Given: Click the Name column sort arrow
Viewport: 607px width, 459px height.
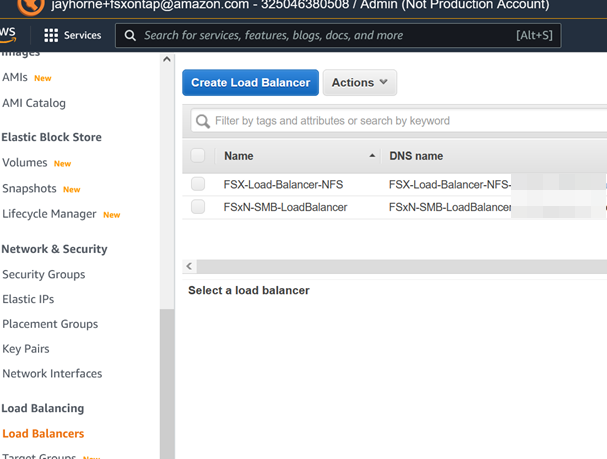Looking at the screenshot, I should (x=372, y=156).
